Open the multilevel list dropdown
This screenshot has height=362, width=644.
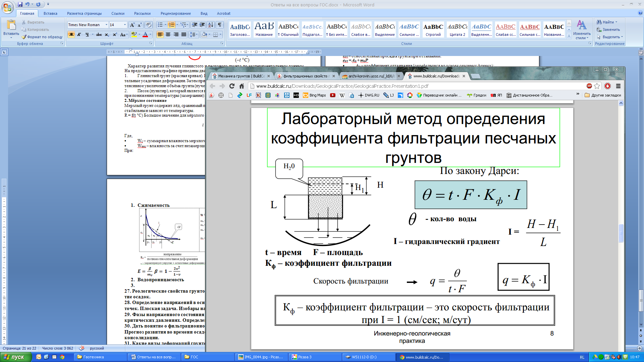tap(184, 25)
